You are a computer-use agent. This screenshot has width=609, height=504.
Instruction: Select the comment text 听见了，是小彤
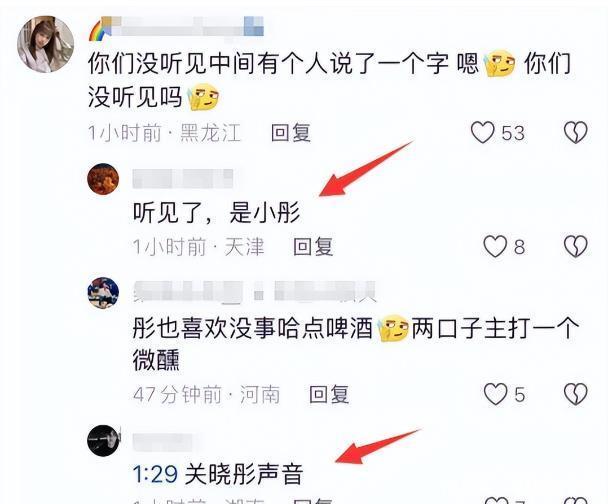[216, 212]
